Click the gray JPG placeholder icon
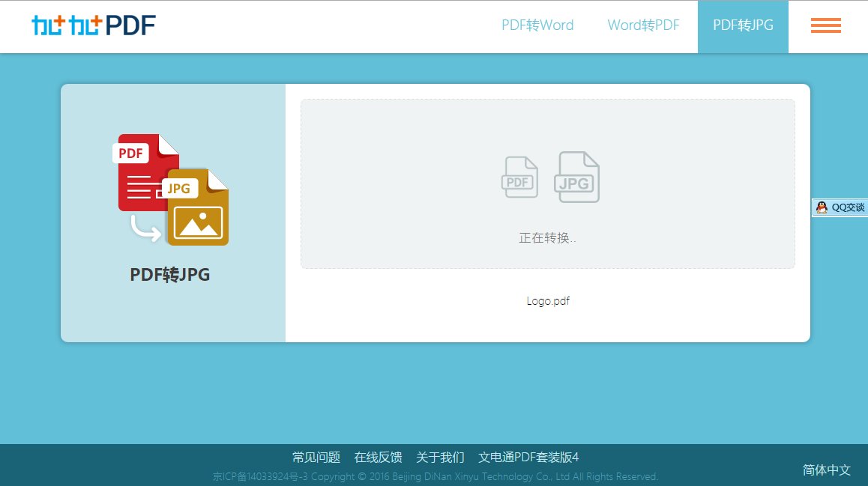 (576, 177)
